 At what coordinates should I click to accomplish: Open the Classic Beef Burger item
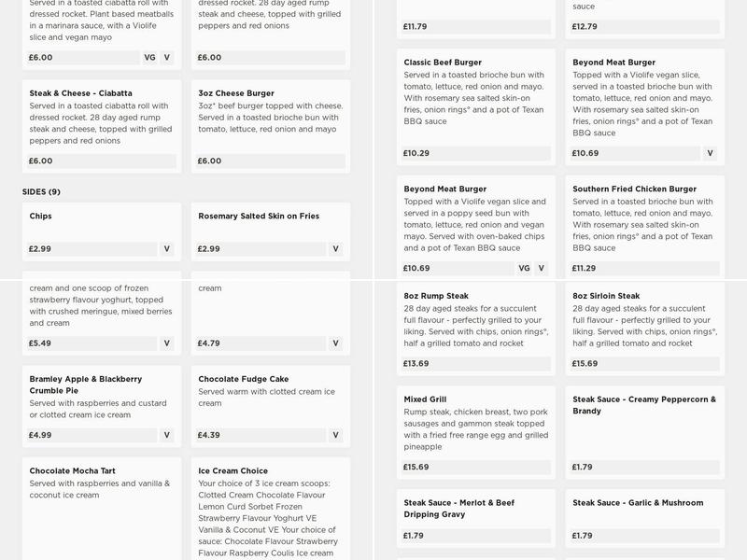(x=443, y=63)
